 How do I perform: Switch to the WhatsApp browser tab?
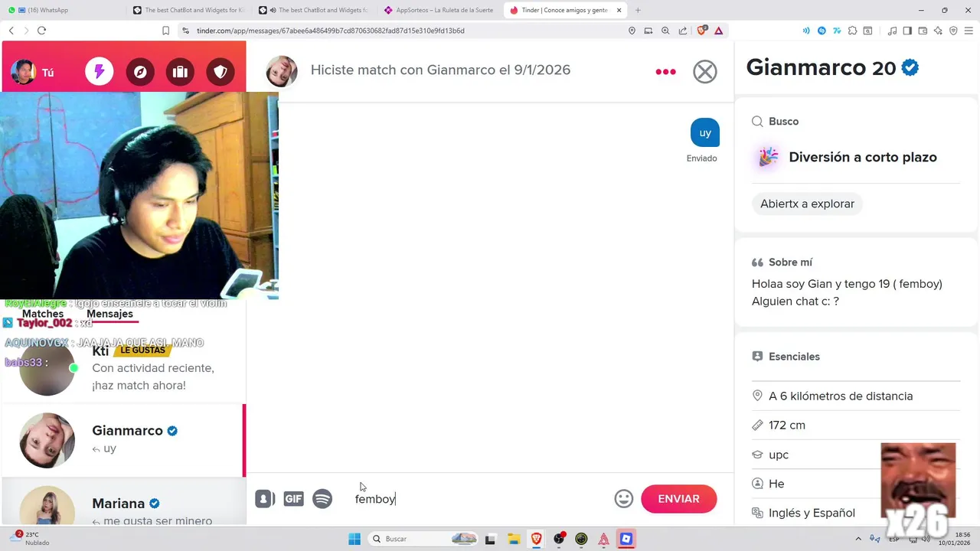click(61, 10)
